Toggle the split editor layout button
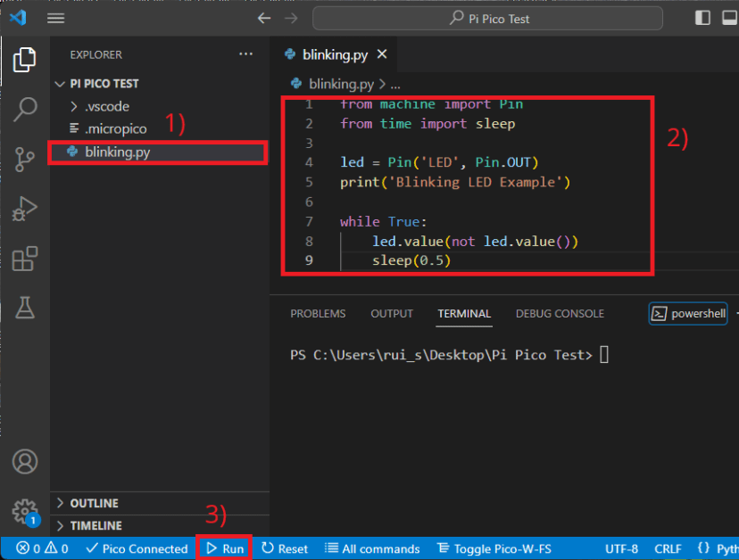739x560 pixels. (x=702, y=17)
